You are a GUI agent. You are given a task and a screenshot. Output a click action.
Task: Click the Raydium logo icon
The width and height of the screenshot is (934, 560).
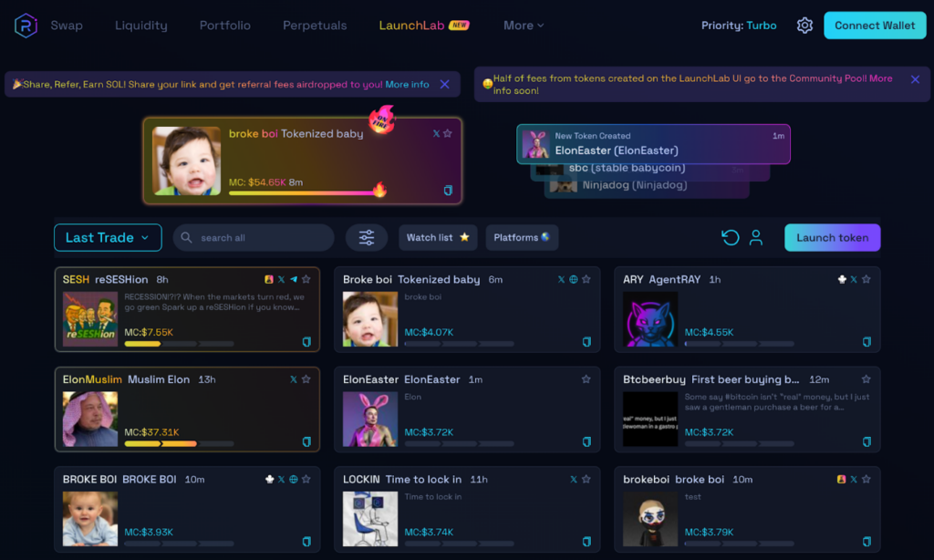tap(26, 26)
